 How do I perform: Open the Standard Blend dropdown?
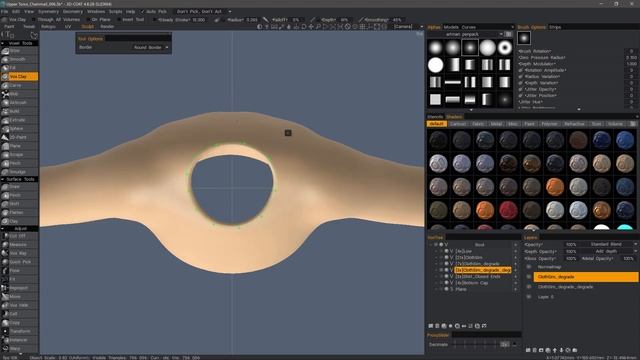[x=608, y=244]
